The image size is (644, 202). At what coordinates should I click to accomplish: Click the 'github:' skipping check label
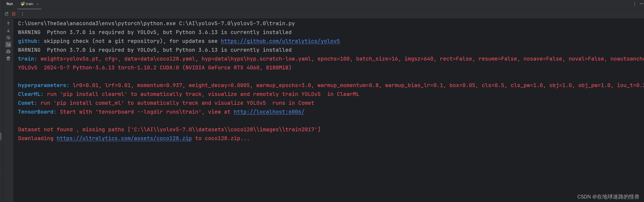tap(29, 41)
